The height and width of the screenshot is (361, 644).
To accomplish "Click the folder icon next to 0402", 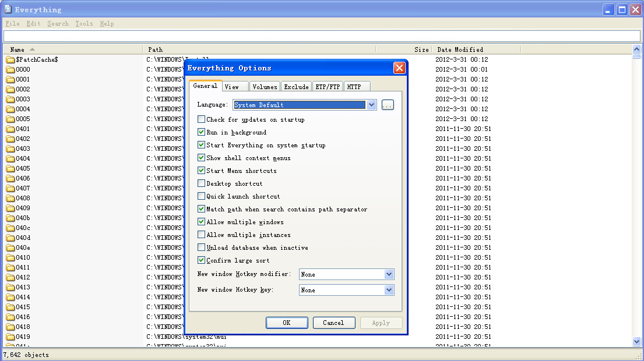I will coord(10,139).
